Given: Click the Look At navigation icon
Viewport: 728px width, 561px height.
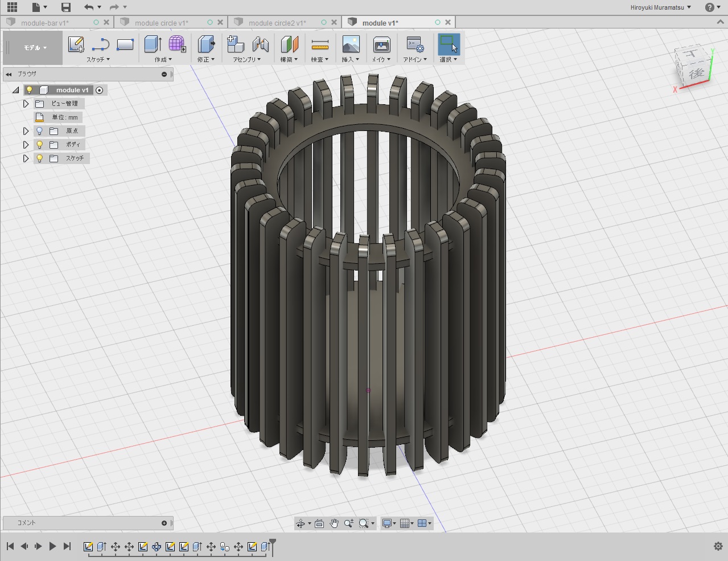Looking at the screenshot, I should point(319,523).
